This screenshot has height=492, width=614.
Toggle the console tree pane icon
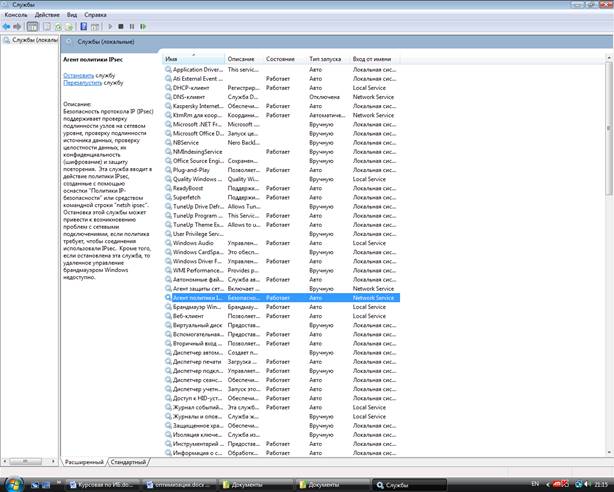click(x=33, y=26)
